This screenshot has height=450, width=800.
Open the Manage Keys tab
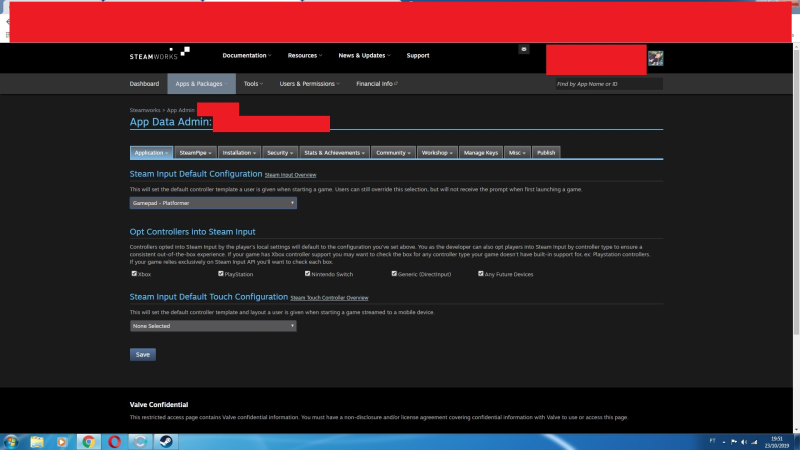481,153
